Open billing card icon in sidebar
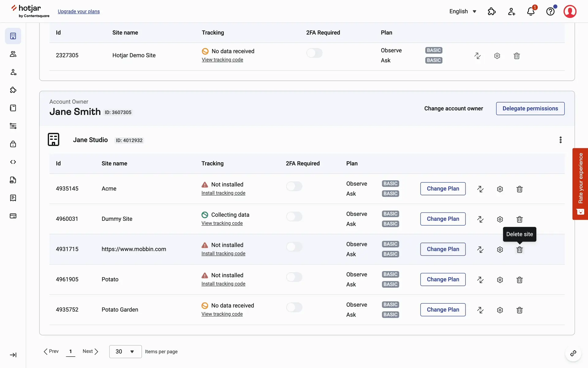Viewport: 588px width, 368px height. click(x=13, y=216)
